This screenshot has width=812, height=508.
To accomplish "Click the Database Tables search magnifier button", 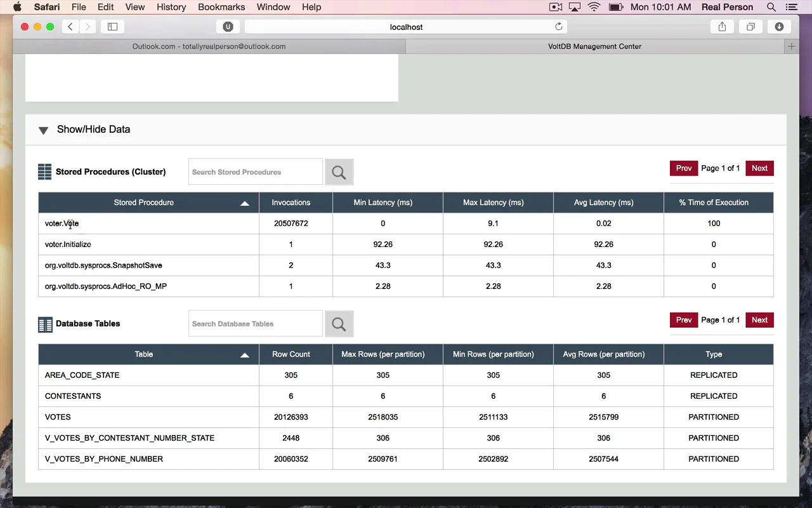I will click(339, 324).
